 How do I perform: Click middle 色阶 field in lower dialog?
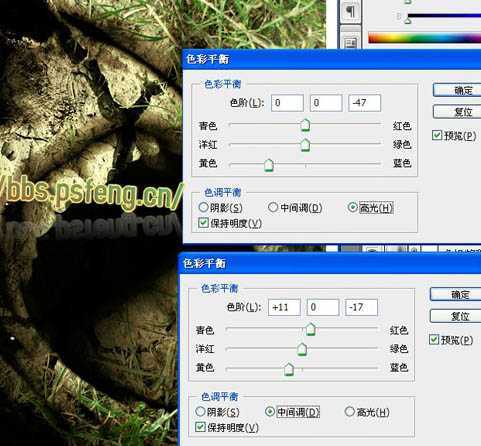[323, 307]
